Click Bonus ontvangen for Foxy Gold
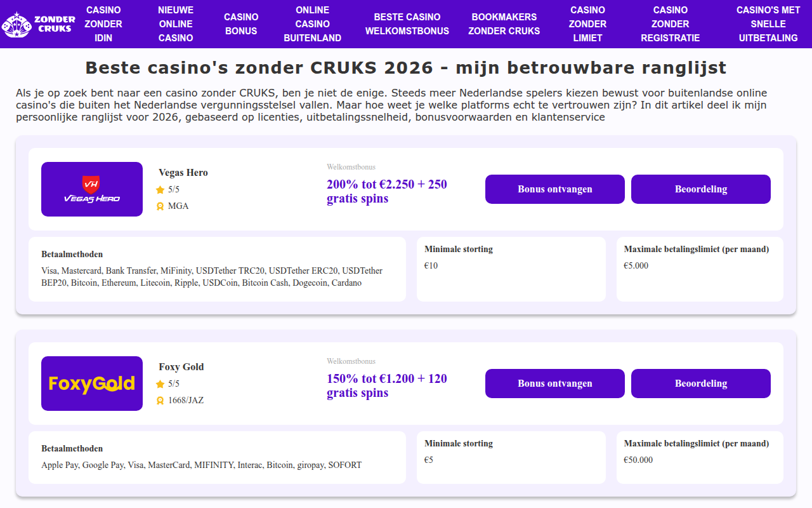The image size is (812, 508). [555, 384]
